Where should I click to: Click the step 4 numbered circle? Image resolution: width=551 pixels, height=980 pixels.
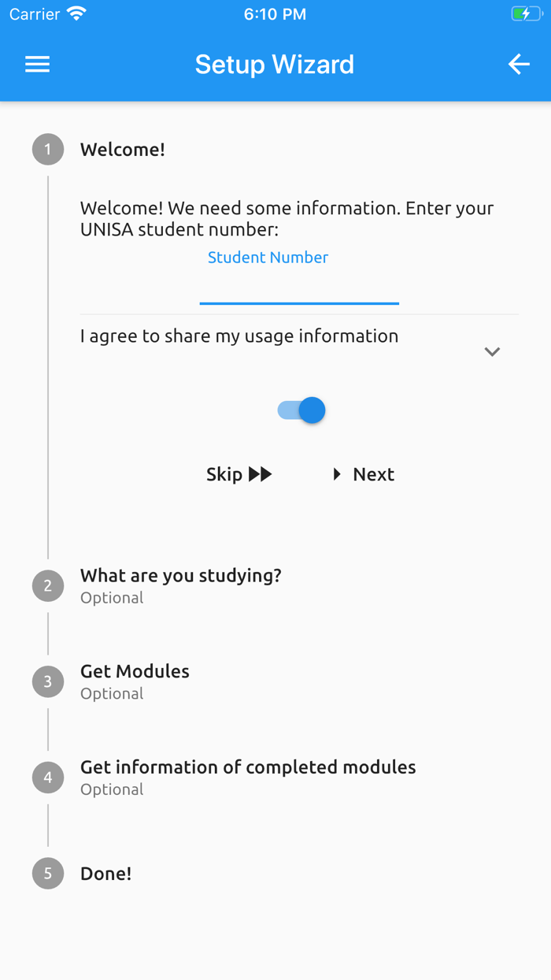(47, 777)
